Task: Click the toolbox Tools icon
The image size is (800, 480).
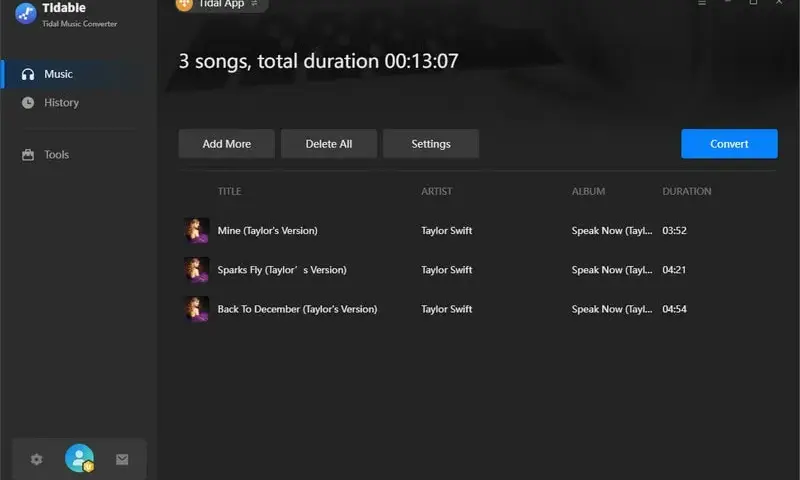Action: pyautogui.click(x=28, y=155)
